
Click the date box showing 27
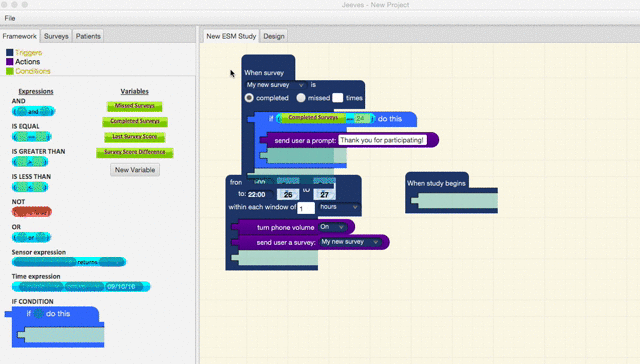coord(324,194)
